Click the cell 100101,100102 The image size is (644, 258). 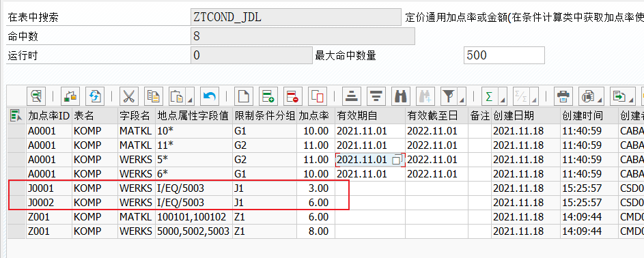[194, 217]
